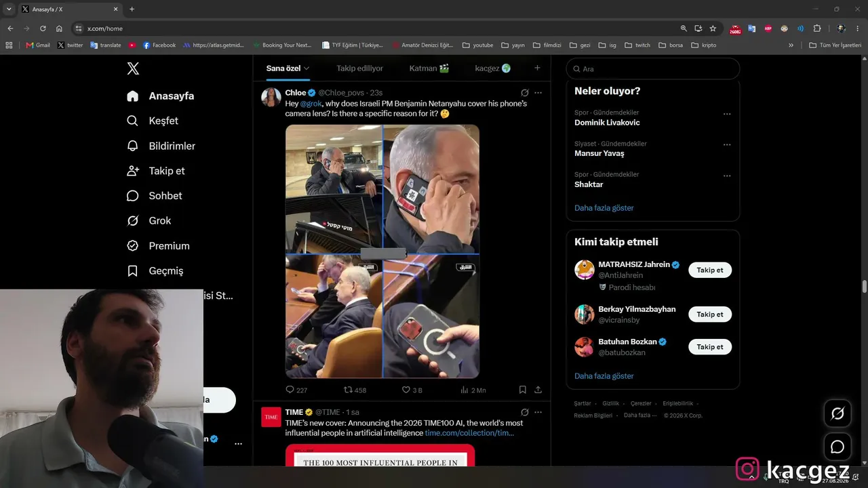The width and height of the screenshot is (868, 488).
Task: Open Takip et in the sidebar
Action: tap(156, 171)
